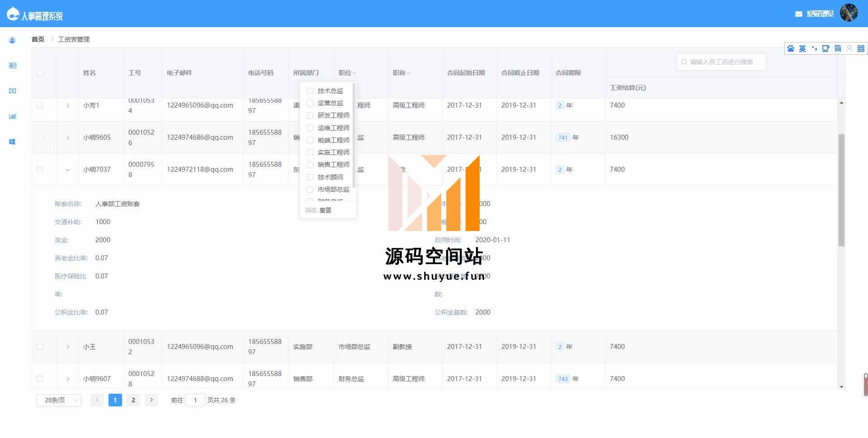Click the 姓名 column header
Viewport: 868px width, 438px height.
90,73
